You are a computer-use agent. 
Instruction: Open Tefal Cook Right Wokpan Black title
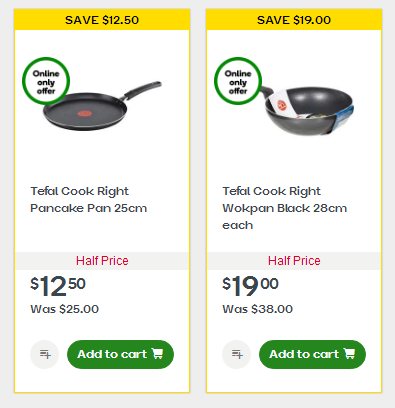(x=284, y=208)
